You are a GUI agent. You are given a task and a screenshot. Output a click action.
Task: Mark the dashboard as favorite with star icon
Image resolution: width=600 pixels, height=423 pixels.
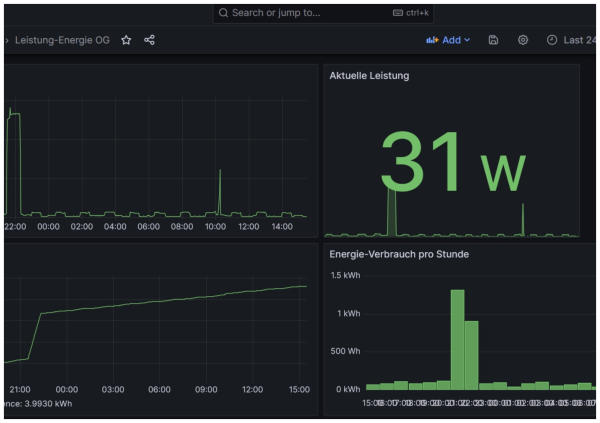[x=126, y=40]
